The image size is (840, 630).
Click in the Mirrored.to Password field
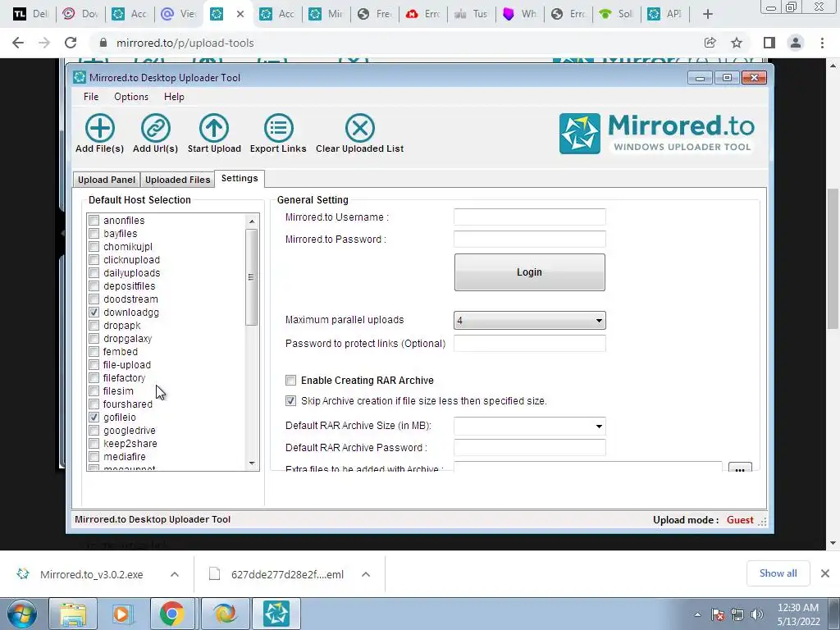coord(529,239)
